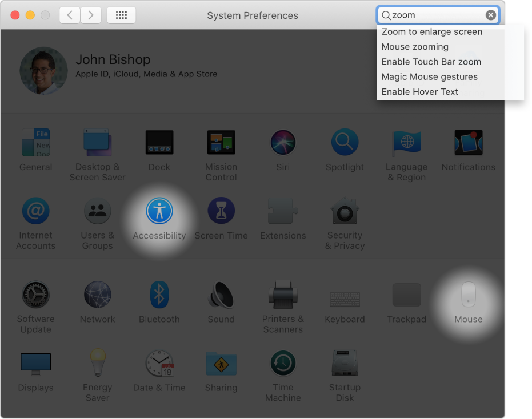Viewport: 532px width, 419px height.
Task: Clear the search field text
Action: (491, 15)
